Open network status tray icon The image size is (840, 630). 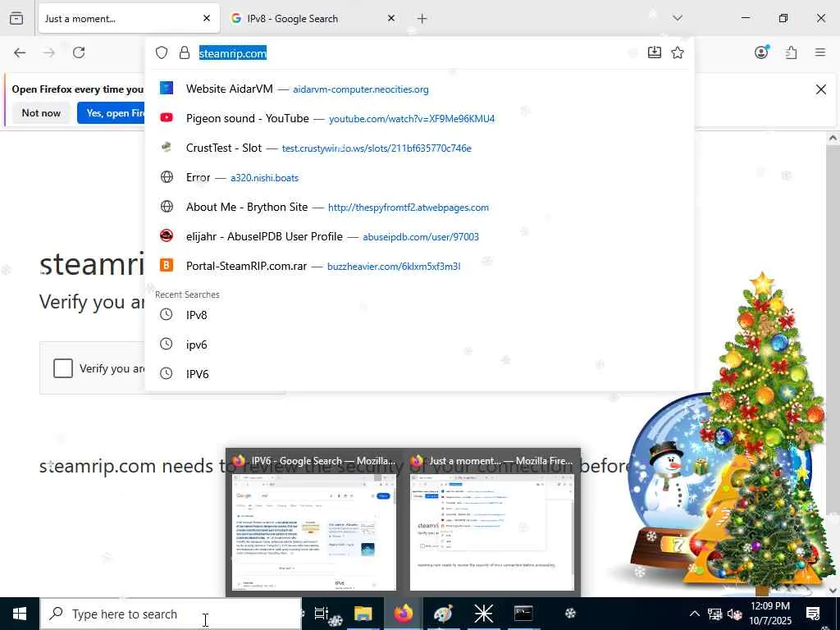(714, 614)
